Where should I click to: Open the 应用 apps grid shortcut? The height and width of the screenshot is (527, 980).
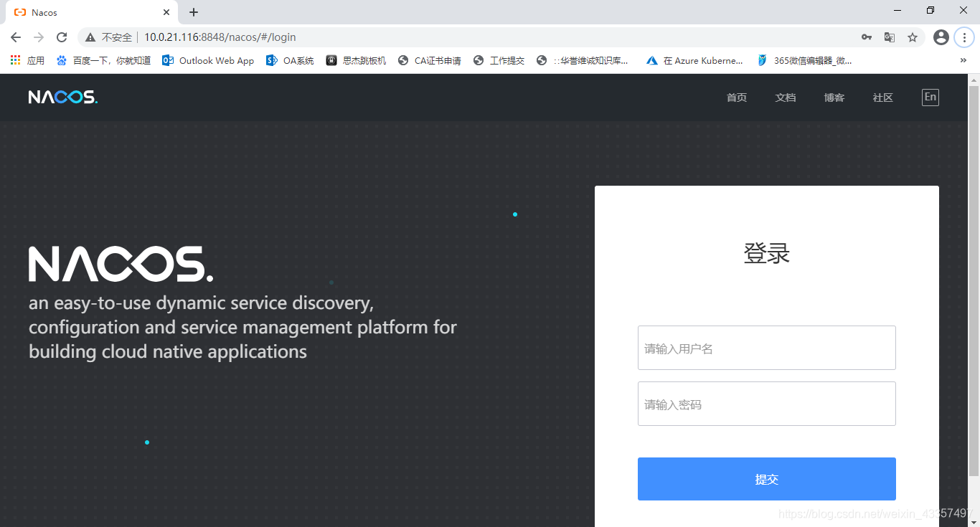pos(27,61)
